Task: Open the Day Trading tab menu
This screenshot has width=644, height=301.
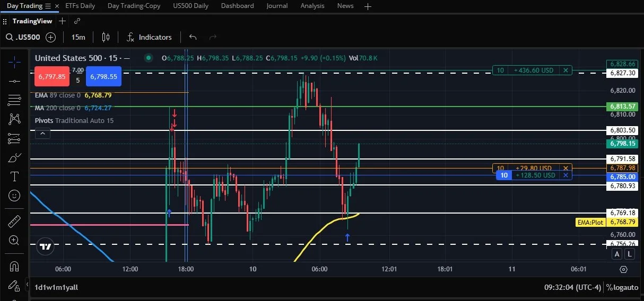Action: point(48,6)
